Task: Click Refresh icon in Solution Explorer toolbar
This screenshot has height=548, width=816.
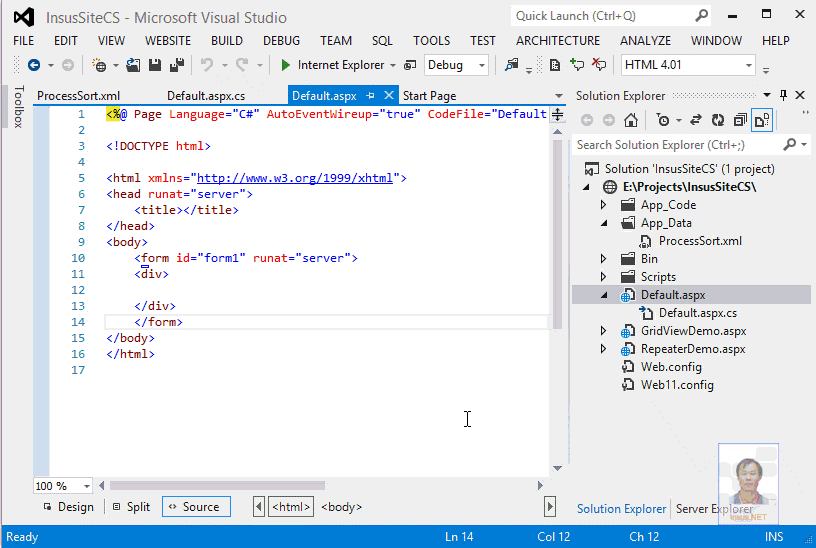Action: (718, 120)
